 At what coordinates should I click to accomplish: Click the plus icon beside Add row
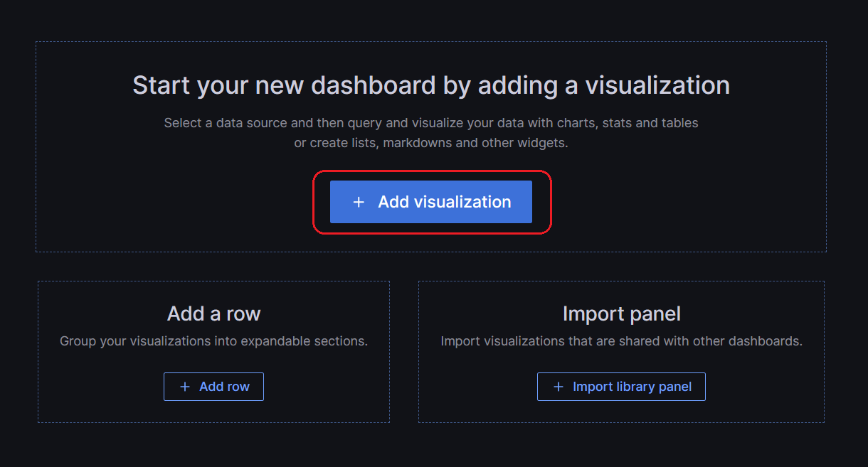pyautogui.click(x=185, y=387)
